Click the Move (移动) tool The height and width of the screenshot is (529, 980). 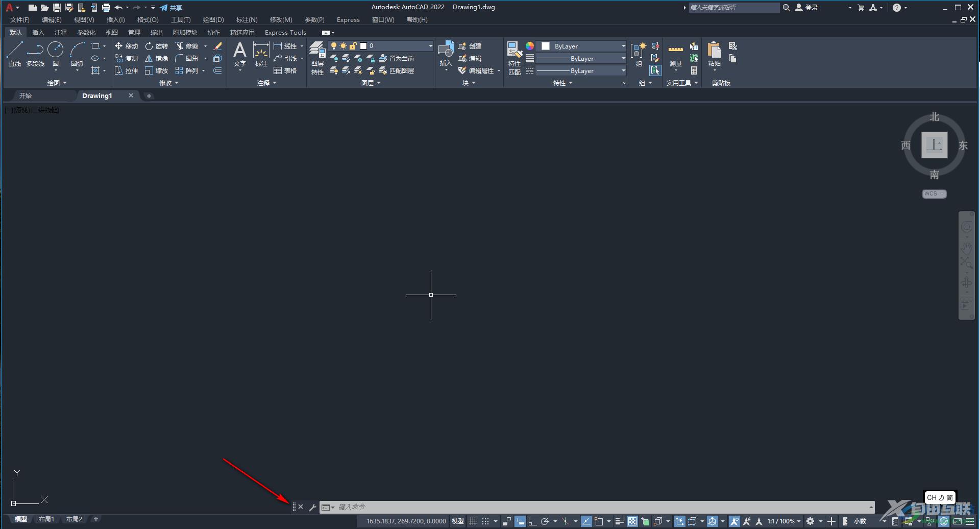click(126, 46)
